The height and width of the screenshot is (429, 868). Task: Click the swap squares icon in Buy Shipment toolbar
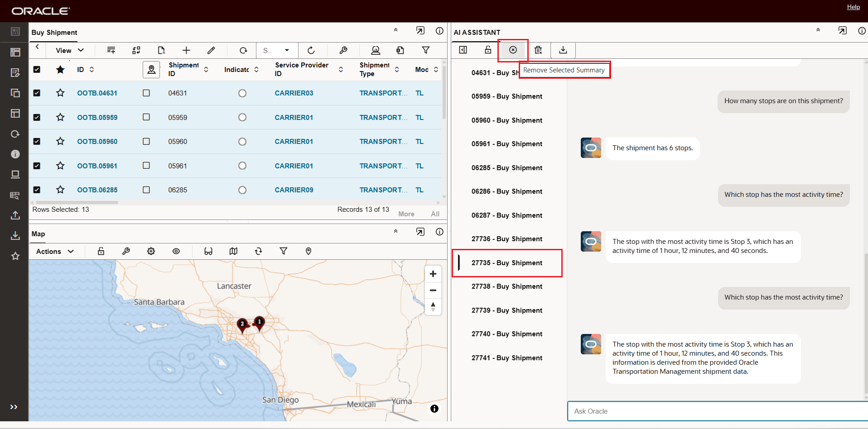(x=136, y=50)
